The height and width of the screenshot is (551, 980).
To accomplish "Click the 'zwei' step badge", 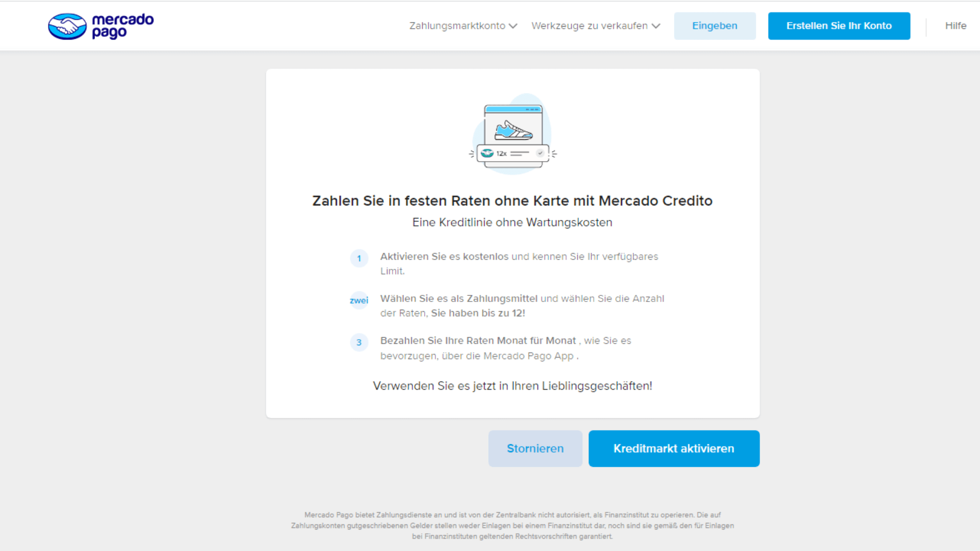I will coord(359,300).
